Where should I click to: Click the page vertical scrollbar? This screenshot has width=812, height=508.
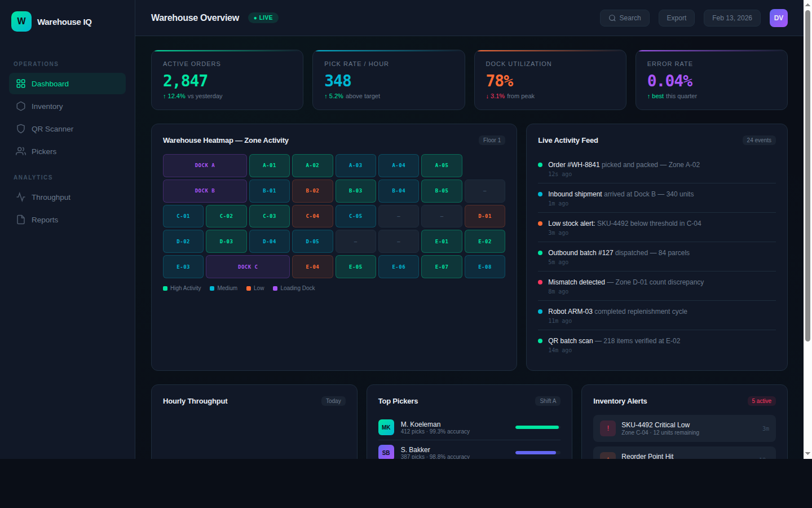click(807, 175)
